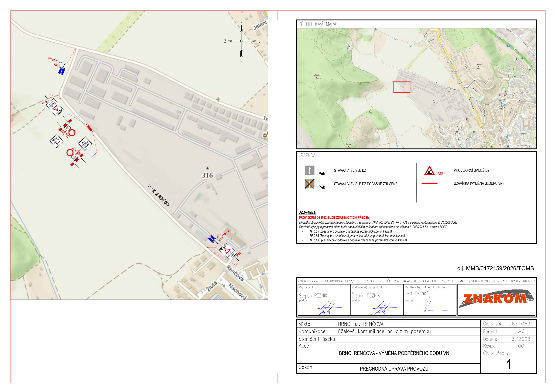555x392 pixels.
Task: Click the peak triangle above elevation 316
Action: tap(207, 168)
